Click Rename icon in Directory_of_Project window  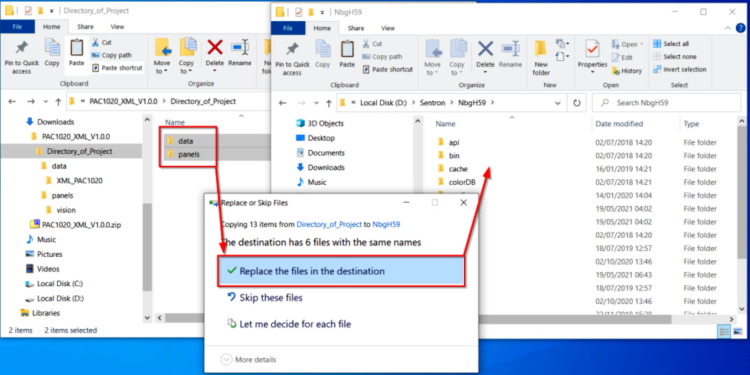coord(240,54)
